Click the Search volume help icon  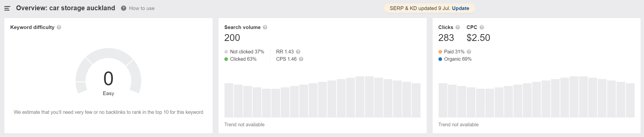point(265,27)
